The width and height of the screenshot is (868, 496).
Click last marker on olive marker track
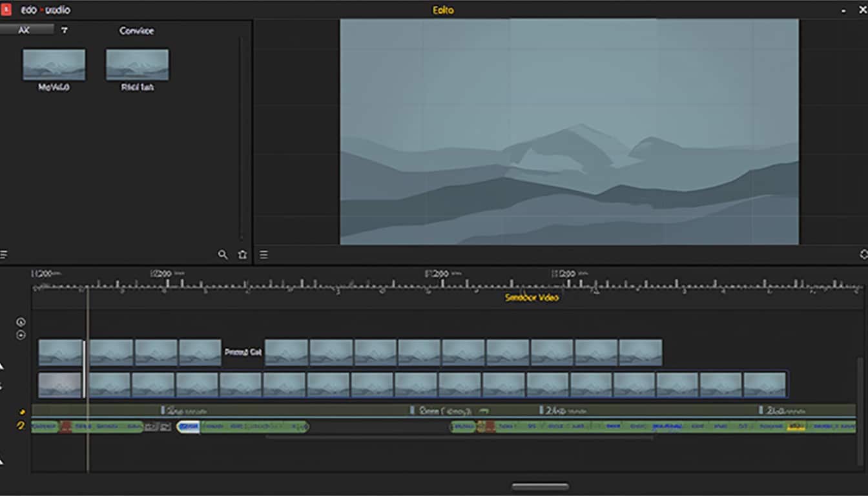pos(762,410)
